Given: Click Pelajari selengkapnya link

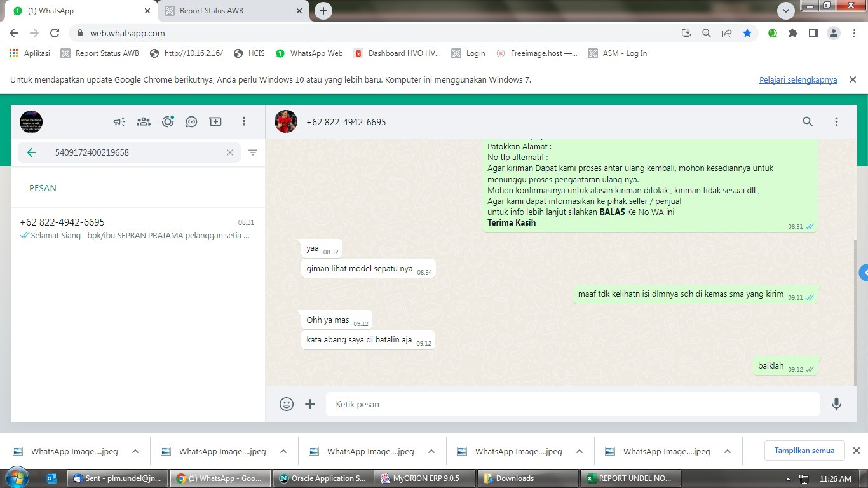Looking at the screenshot, I should [798, 80].
